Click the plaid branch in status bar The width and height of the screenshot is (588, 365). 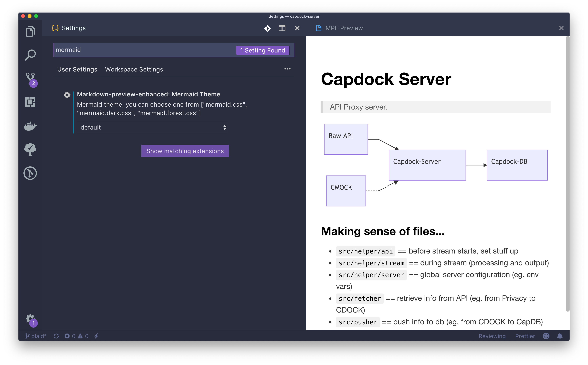[x=36, y=336]
